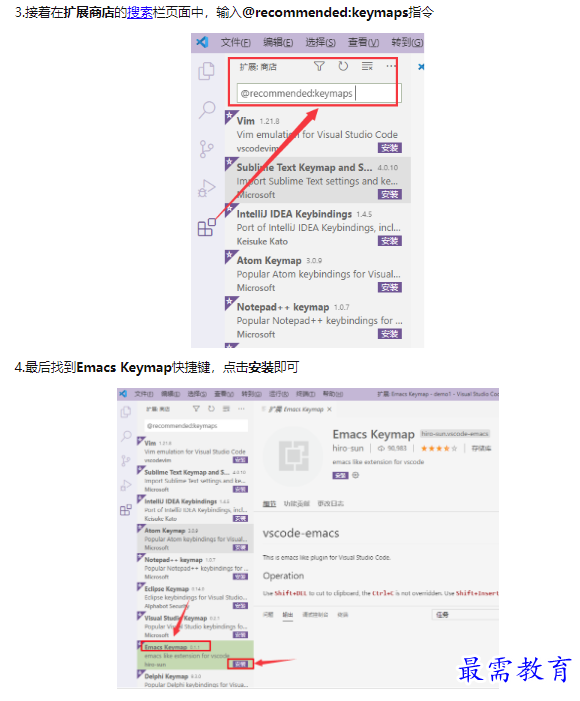Open Search icon in upper VS Code screenshot
The height and width of the screenshot is (701, 580).
(x=207, y=110)
